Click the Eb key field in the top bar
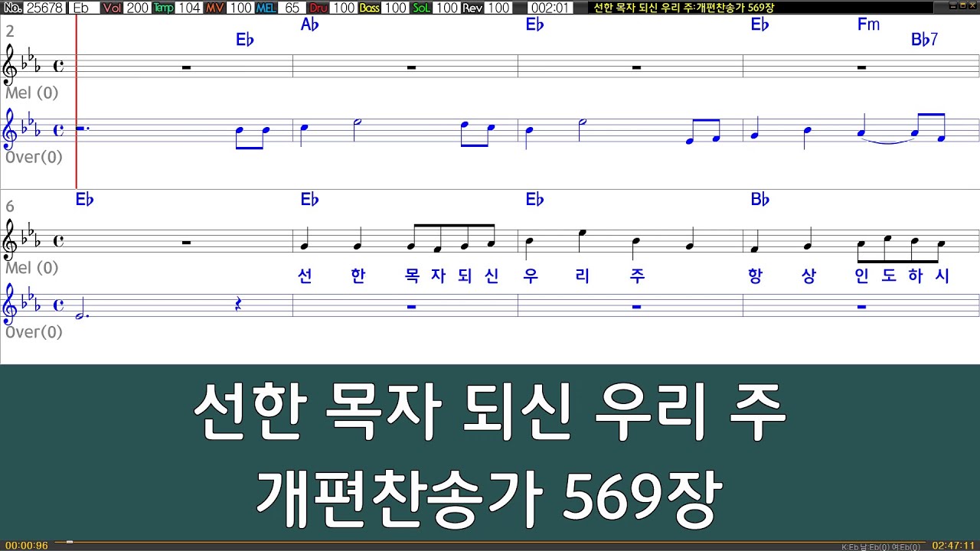The height and width of the screenshot is (551, 980). pyautogui.click(x=83, y=8)
